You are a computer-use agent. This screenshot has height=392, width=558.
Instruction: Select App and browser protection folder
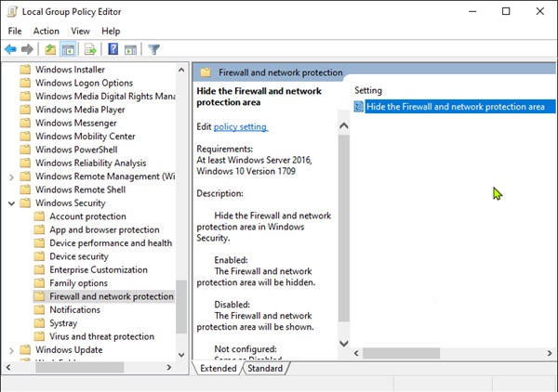point(104,230)
